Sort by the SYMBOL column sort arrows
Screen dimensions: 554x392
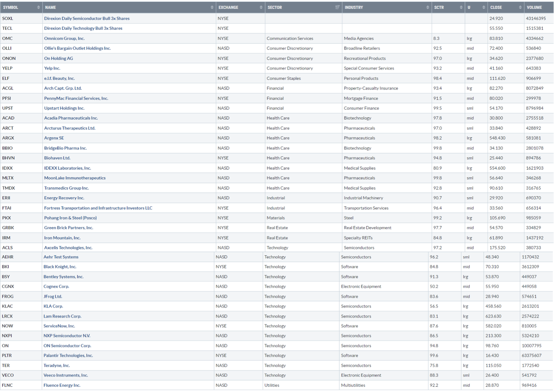click(39, 8)
